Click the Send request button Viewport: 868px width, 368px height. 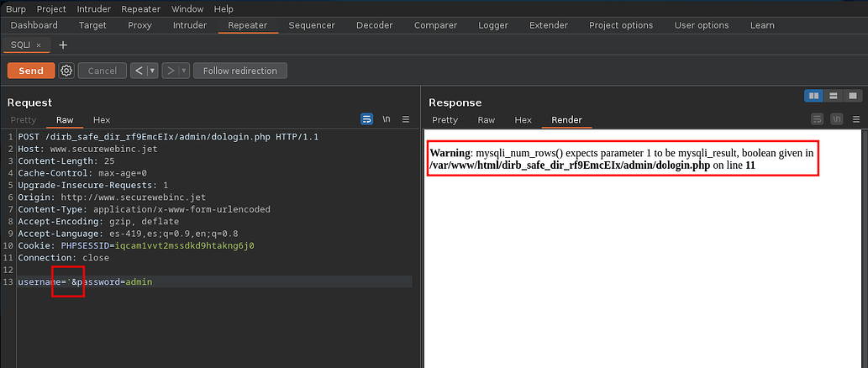click(31, 71)
